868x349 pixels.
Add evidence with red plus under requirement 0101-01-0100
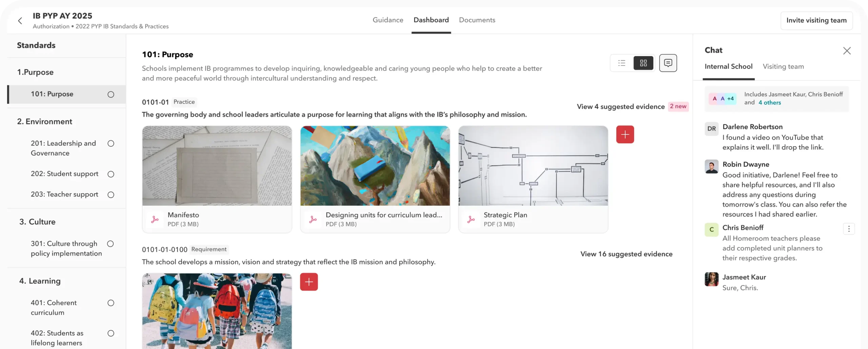309,282
